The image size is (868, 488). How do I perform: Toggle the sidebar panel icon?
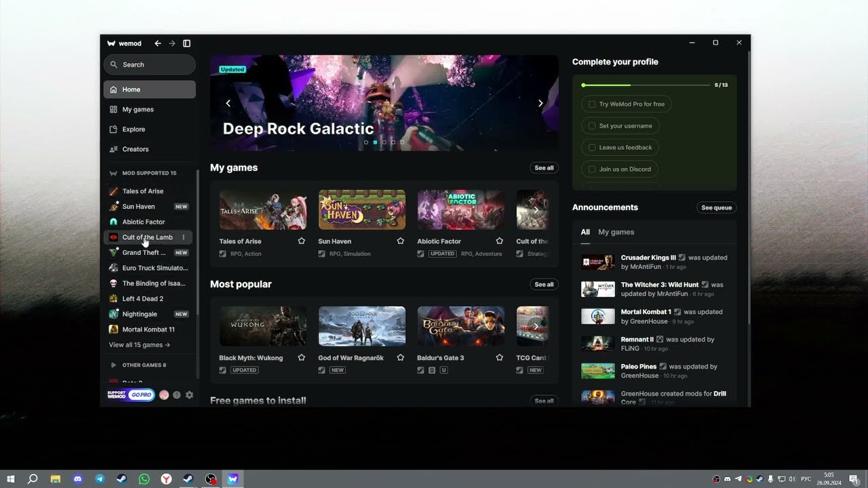(186, 43)
